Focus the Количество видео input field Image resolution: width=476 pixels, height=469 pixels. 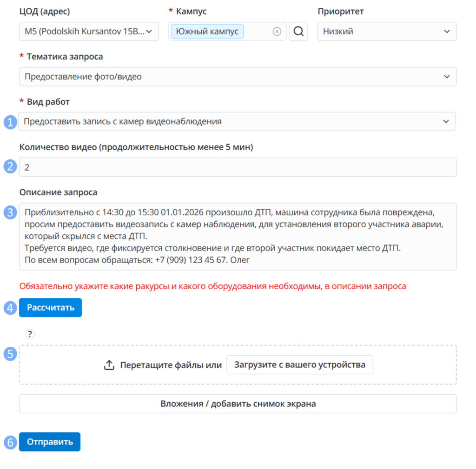click(x=238, y=167)
